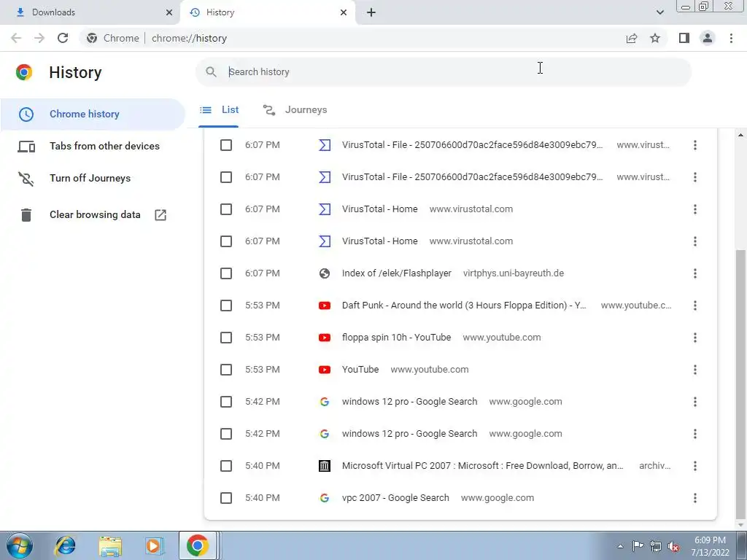Open Action Center flag tray icon

(x=638, y=546)
